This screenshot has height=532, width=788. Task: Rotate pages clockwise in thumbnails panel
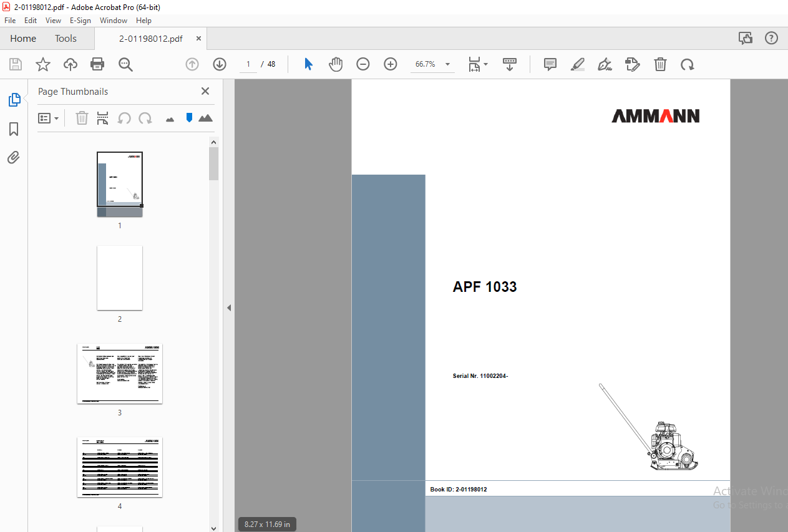coord(145,118)
